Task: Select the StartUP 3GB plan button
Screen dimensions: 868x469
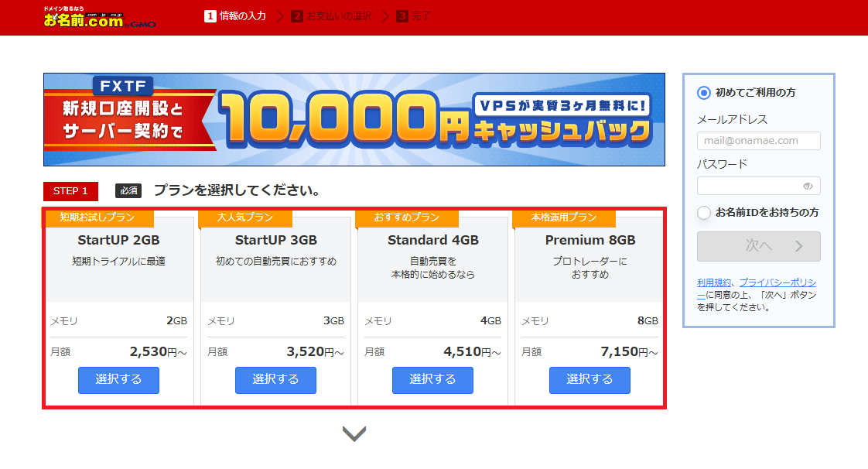Action: click(x=275, y=380)
